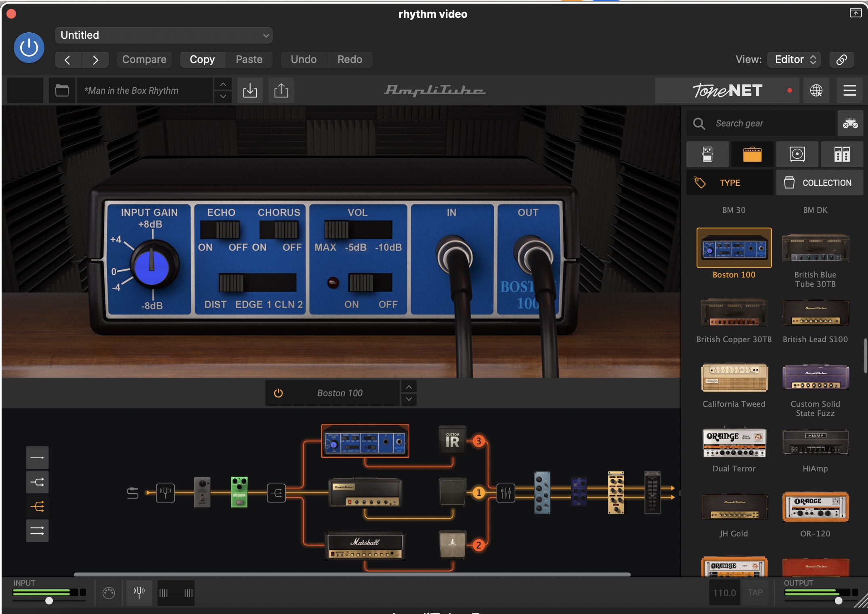The image size is (868, 614).
Task: Select the TYPE filter tab
Action: (x=730, y=183)
